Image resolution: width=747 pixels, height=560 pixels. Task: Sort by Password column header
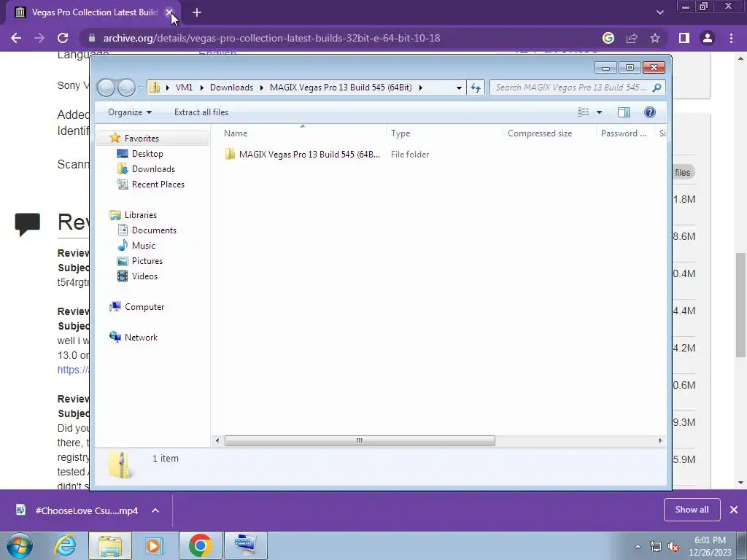point(624,133)
